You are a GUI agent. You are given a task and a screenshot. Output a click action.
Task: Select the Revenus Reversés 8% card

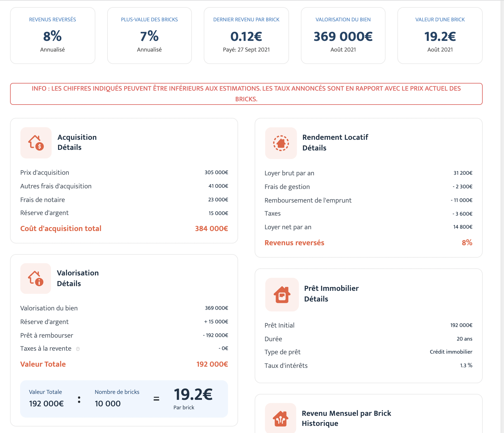[x=53, y=36]
